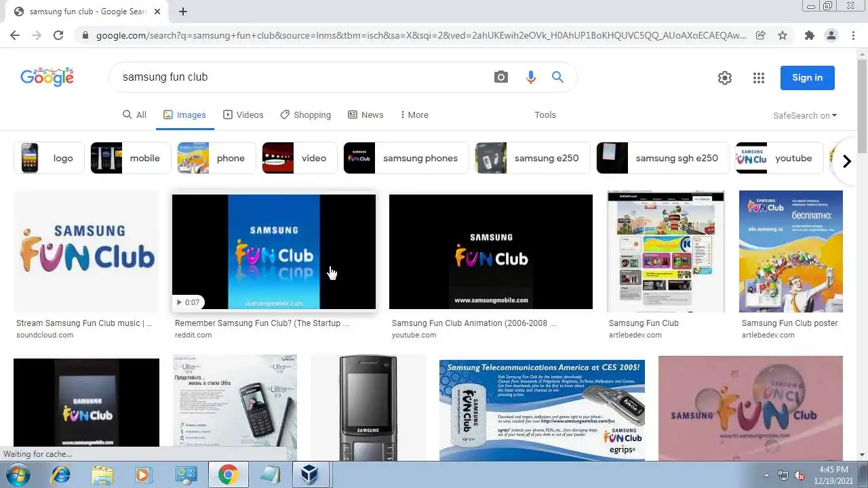Click the volume icon in system tray
Screen dimensions: 868x488
click(800, 475)
